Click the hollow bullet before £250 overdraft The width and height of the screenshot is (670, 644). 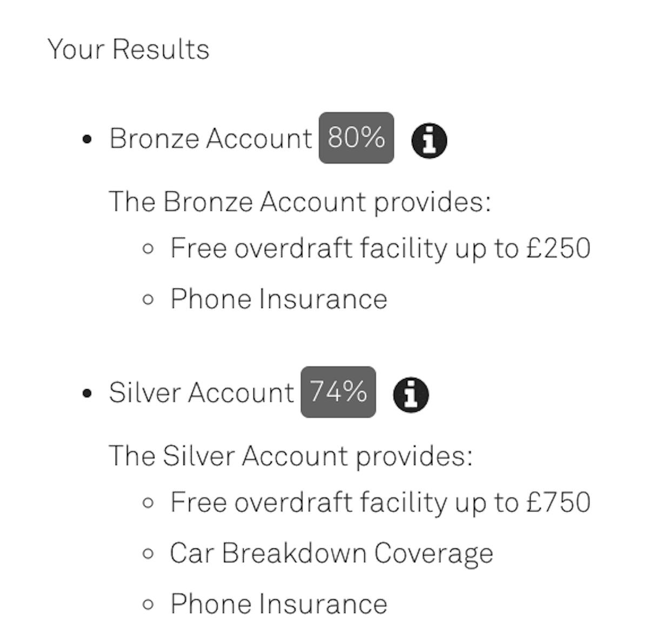tap(148, 249)
